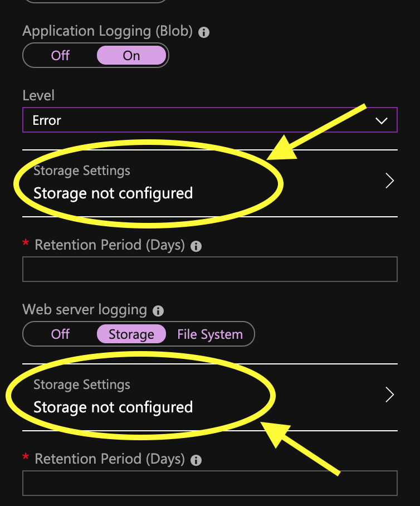This screenshot has height=506, width=420.
Task: Open Storage not configured under Application Logging
Action: click(x=113, y=193)
